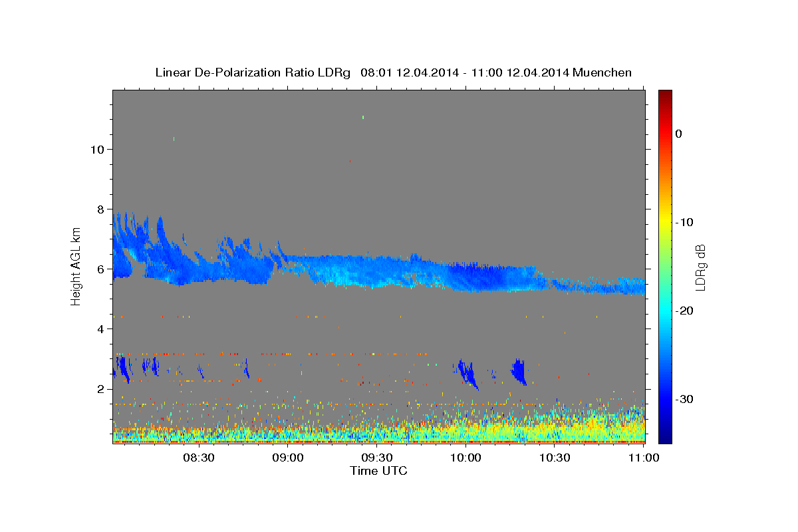The height and width of the screenshot is (532, 798).
Task: Click the 10:30 time tick label
Action: [x=555, y=458]
